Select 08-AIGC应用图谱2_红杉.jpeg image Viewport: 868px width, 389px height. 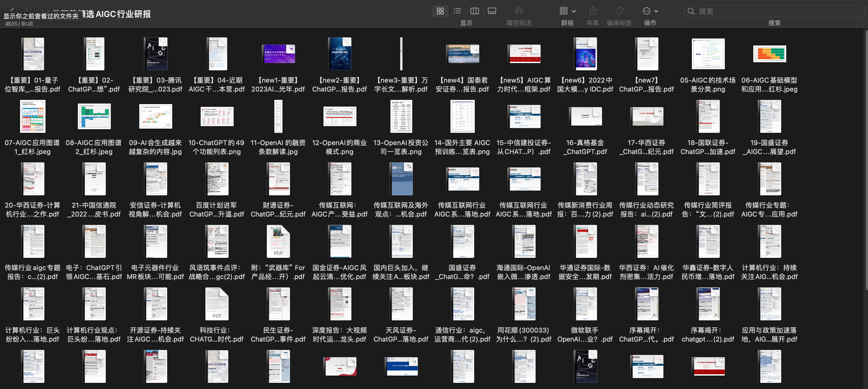(x=94, y=116)
